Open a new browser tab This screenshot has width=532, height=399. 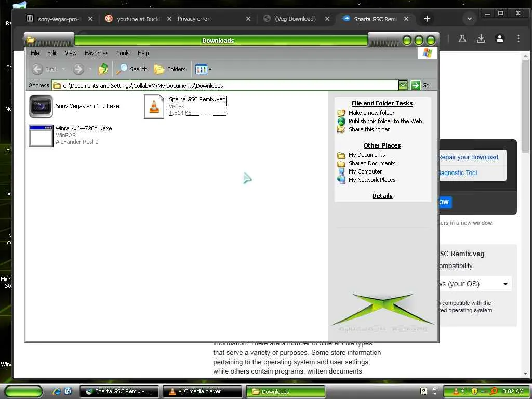[427, 19]
